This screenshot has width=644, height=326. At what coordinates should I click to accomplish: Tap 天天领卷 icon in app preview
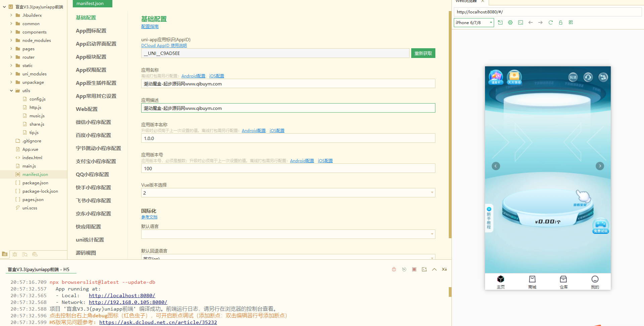[x=514, y=77]
